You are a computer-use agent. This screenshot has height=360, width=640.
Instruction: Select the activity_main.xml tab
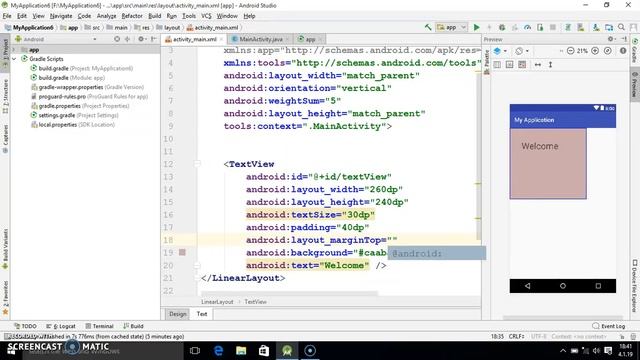tap(194, 39)
